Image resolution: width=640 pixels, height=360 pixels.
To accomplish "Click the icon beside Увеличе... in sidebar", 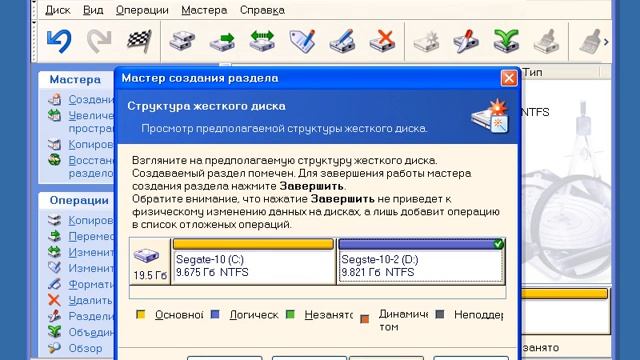I will [55, 116].
